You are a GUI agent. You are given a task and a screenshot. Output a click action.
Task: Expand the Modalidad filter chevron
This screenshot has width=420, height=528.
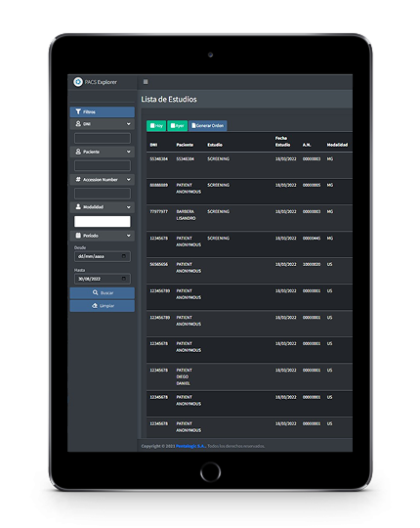129,207
